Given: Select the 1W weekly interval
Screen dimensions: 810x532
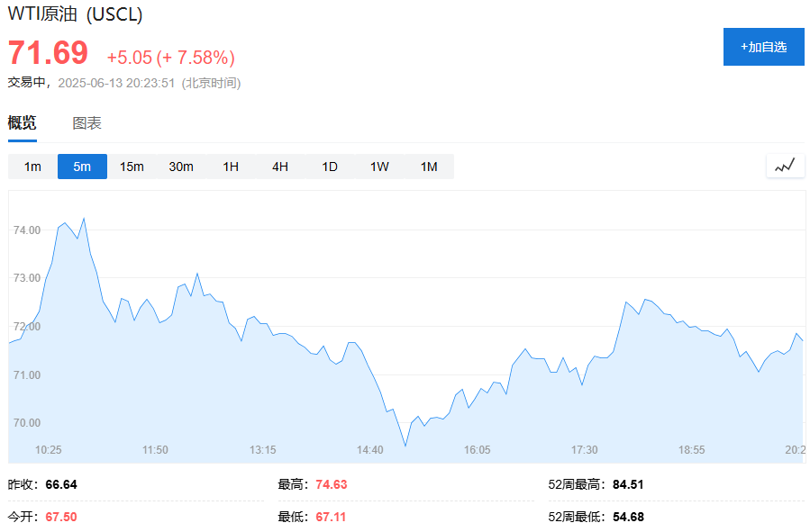Looking at the screenshot, I should click(x=378, y=166).
